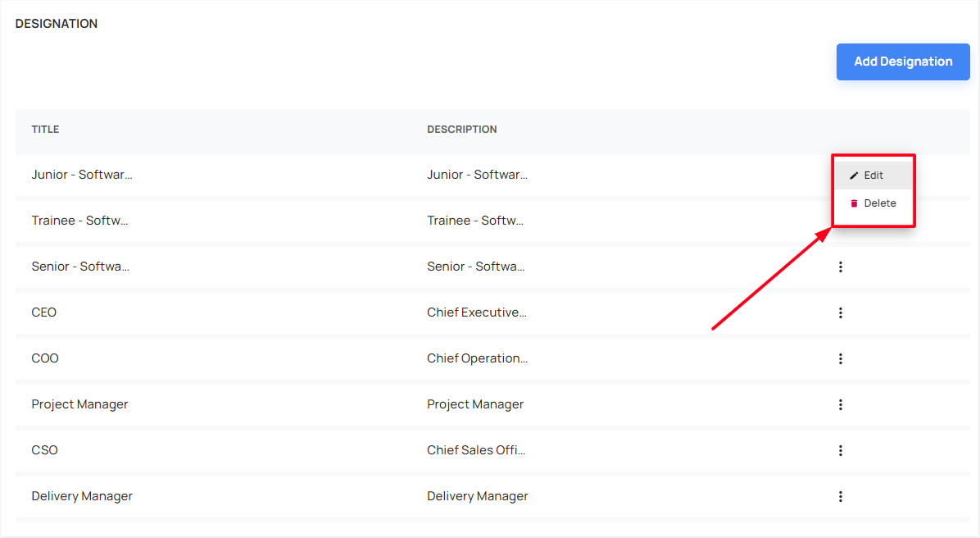Open actions menu for Delivery Manager row
The height and width of the screenshot is (538, 980).
tap(841, 496)
